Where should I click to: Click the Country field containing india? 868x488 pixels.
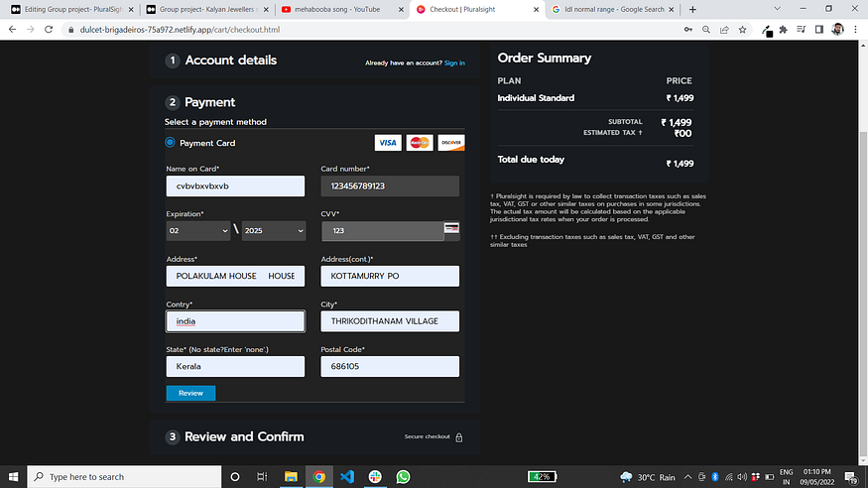pos(235,321)
